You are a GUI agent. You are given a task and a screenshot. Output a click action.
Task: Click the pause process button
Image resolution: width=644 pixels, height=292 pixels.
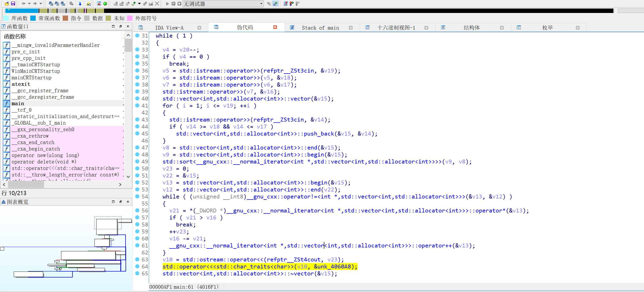click(173, 4)
